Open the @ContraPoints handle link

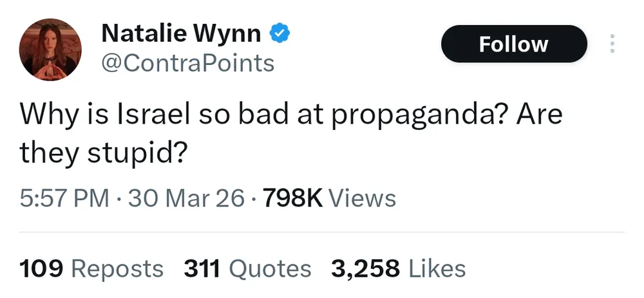(187, 63)
